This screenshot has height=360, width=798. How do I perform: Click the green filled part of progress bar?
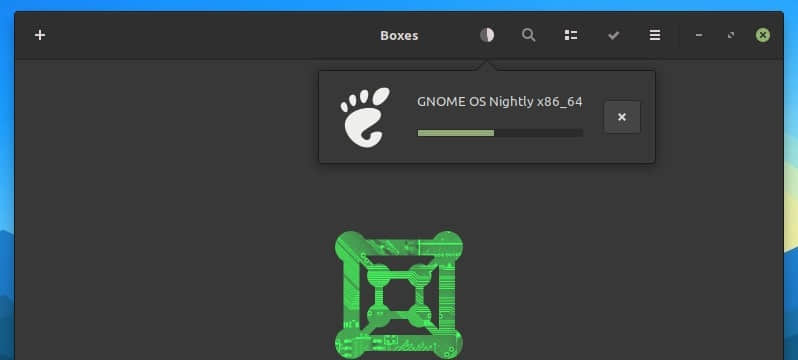(455, 133)
